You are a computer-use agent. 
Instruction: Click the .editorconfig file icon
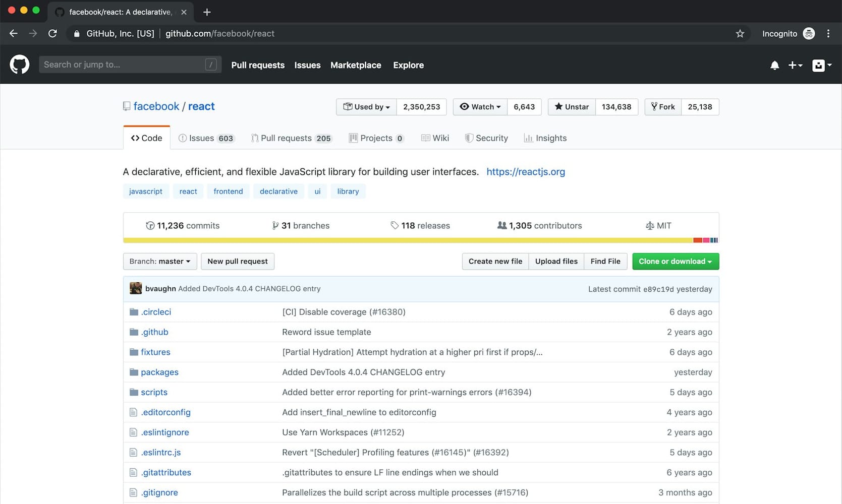[133, 412]
